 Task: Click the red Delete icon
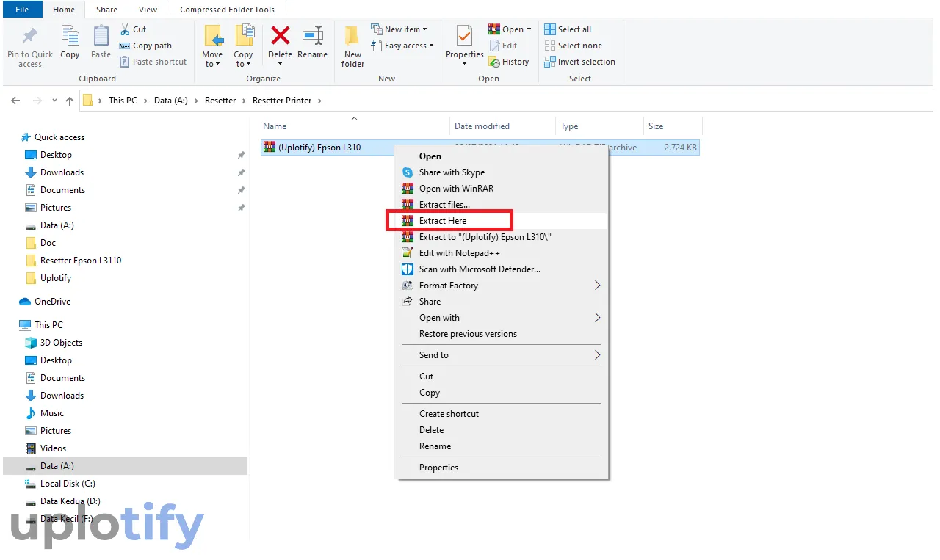(280, 35)
